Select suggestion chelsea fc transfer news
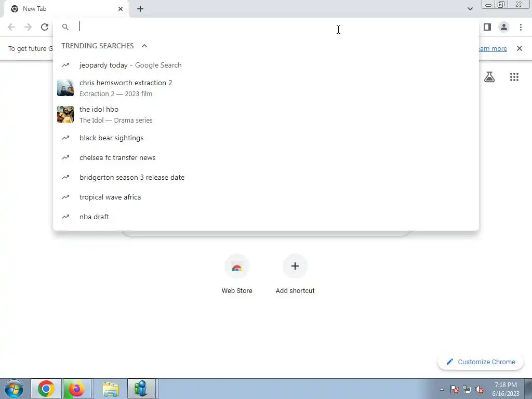This screenshot has width=532, height=399. [x=266, y=157]
